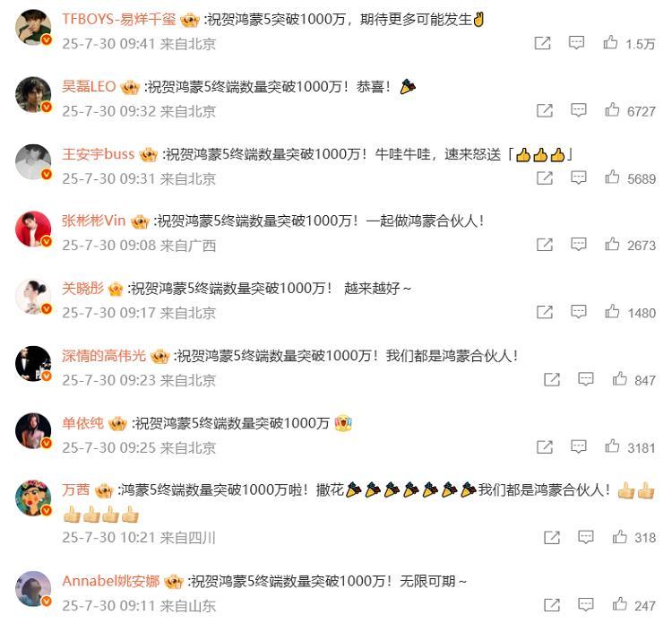Repost the TFBOYS-易烊千玺 comment
672x632 pixels.
(x=542, y=43)
